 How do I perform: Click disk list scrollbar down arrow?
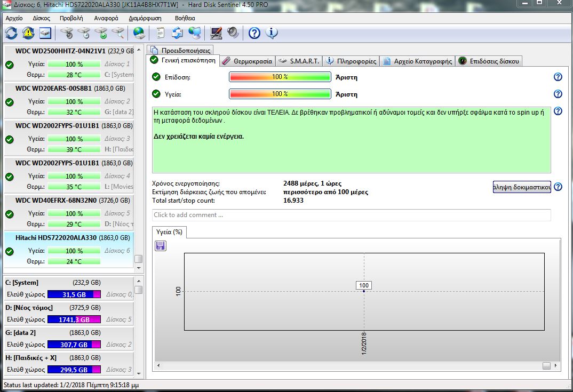click(139, 268)
